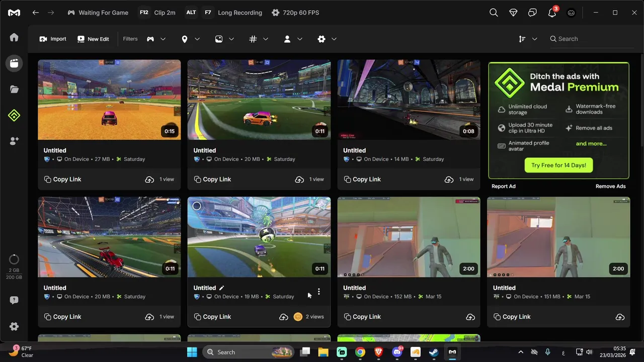This screenshot has width=644, height=362.
Task: Upload the 152 MB clip to cloud
Action: (470, 317)
